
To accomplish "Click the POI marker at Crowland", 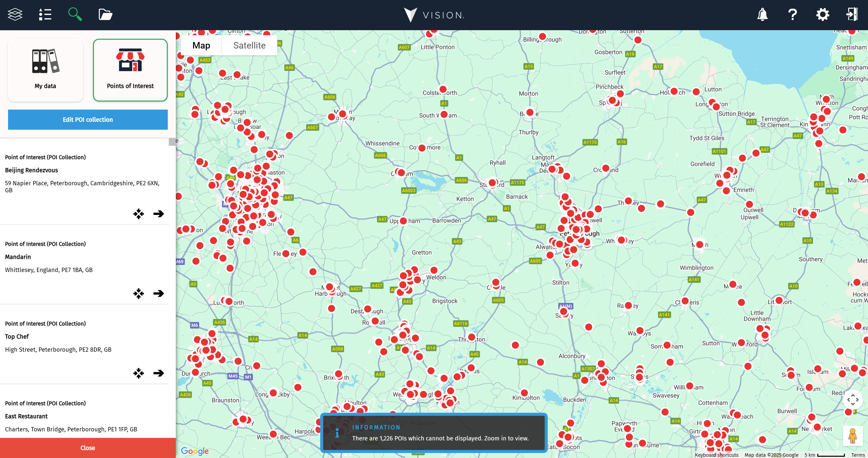I will click(606, 168).
